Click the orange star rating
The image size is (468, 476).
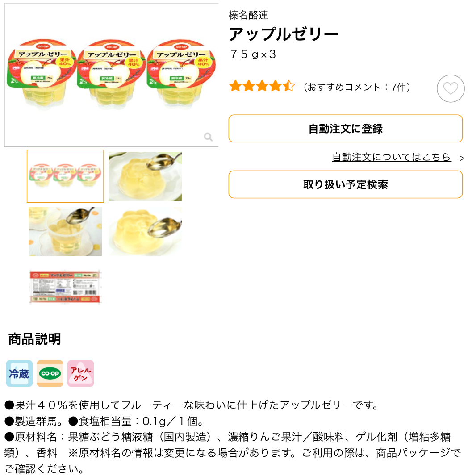click(262, 86)
